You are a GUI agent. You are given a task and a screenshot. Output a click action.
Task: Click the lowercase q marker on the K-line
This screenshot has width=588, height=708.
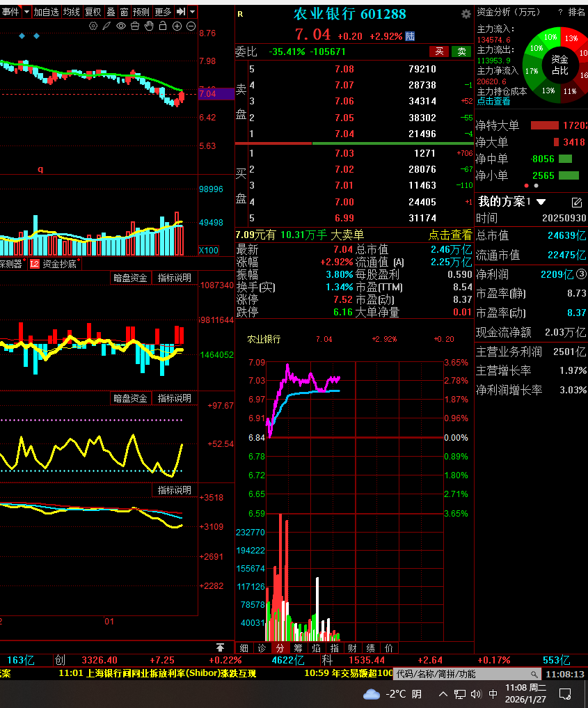40,169
